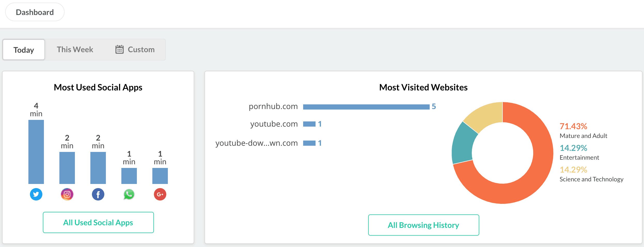Viewport: 644px width, 247px height.
Task: Switch to the This Week tab
Action: (75, 50)
